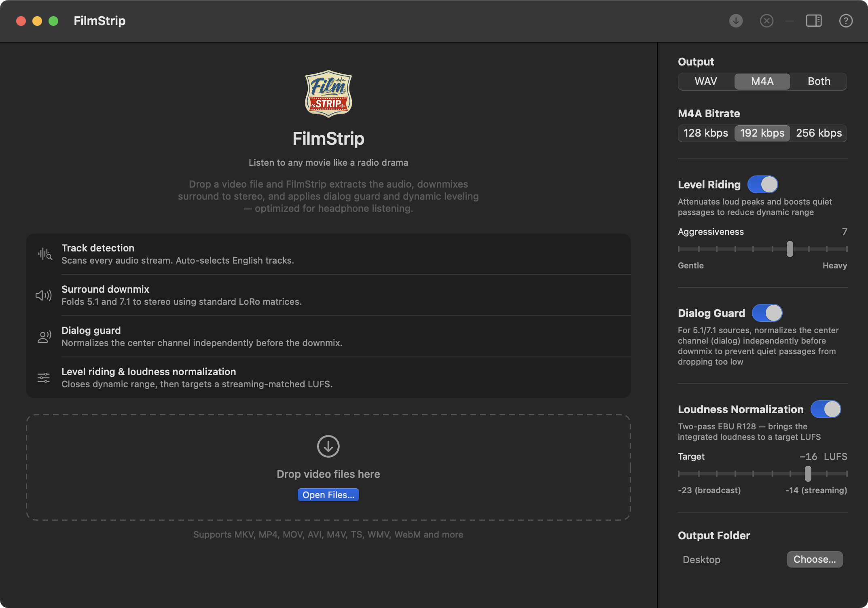Click the level riding sliders icon

pos(44,378)
